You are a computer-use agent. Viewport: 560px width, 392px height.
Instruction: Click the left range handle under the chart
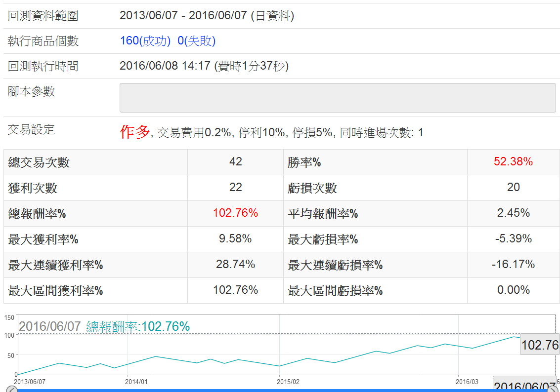11,389
